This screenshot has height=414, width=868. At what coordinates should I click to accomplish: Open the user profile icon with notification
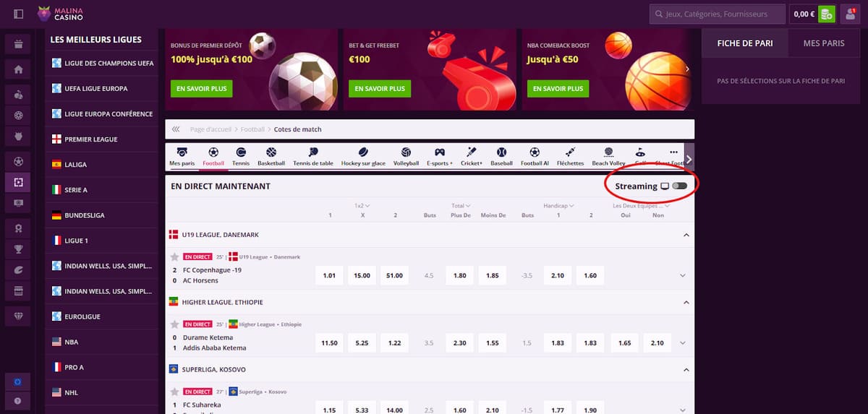click(849, 14)
